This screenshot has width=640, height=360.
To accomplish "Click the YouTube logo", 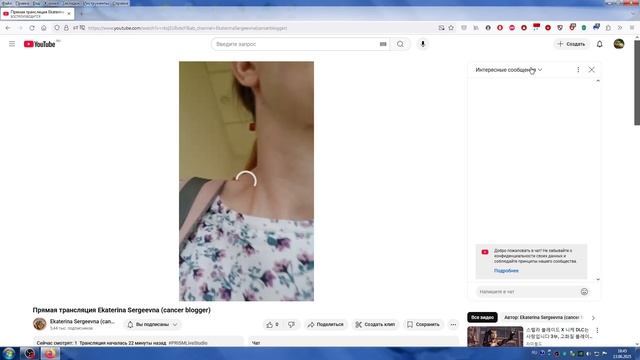I will [x=40, y=44].
